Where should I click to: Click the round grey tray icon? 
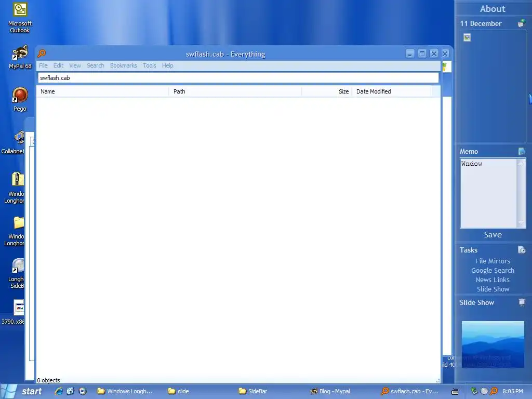pos(484,391)
